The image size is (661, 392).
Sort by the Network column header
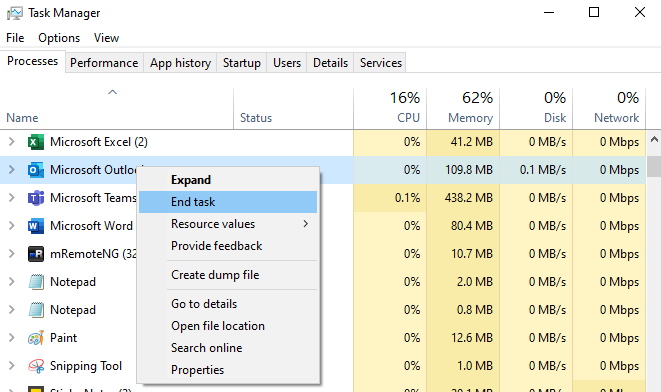(609, 108)
